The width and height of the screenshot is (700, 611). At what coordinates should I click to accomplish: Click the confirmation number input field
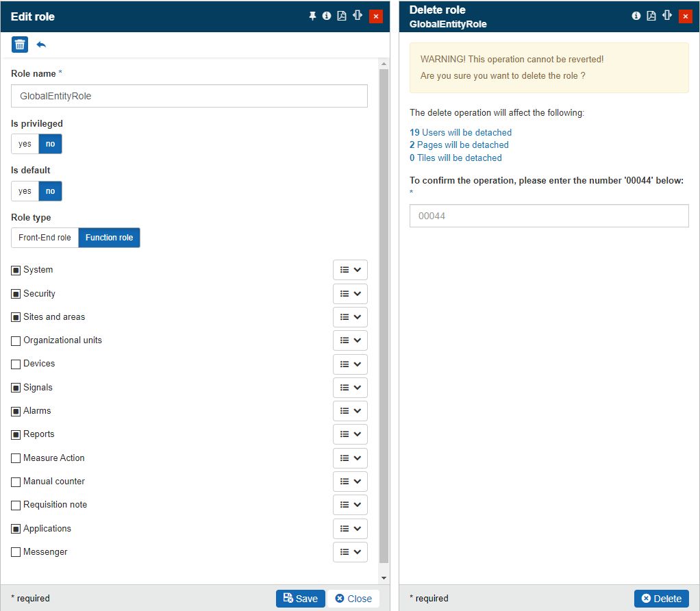pyautogui.click(x=549, y=216)
